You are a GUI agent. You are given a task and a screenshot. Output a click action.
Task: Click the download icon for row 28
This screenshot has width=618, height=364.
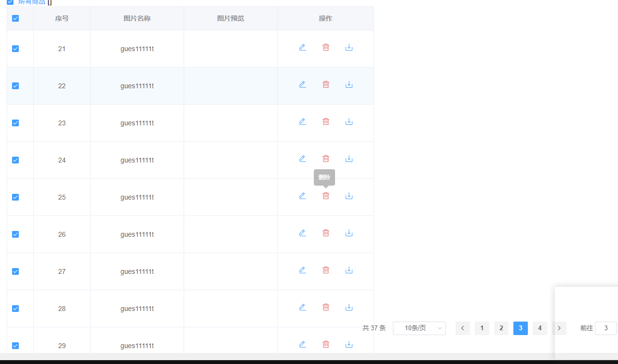click(x=349, y=307)
